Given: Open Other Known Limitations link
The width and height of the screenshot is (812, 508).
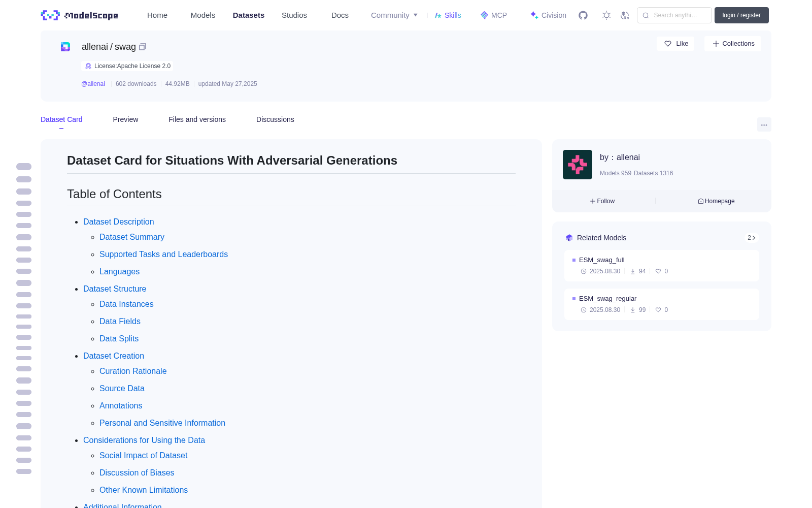Looking at the screenshot, I should coord(144,490).
